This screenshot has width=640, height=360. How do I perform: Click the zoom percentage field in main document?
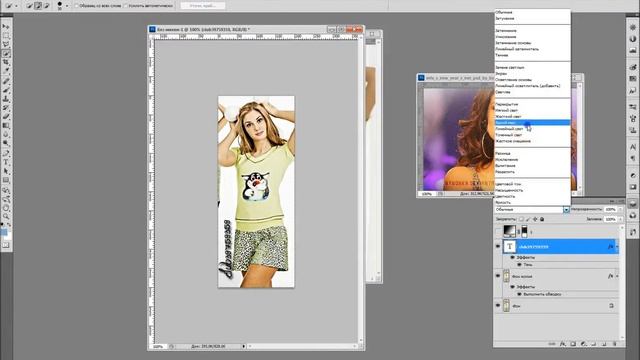pos(158,346)
